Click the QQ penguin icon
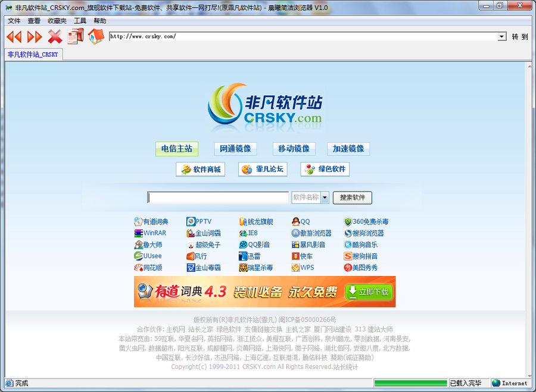This screenshot has width=536, height=392. [x=295, y=222]
